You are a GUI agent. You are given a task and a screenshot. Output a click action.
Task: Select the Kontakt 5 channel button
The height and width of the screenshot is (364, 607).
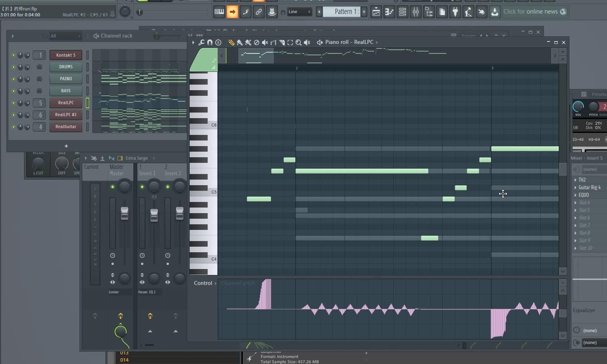click(x=66, y=55)
